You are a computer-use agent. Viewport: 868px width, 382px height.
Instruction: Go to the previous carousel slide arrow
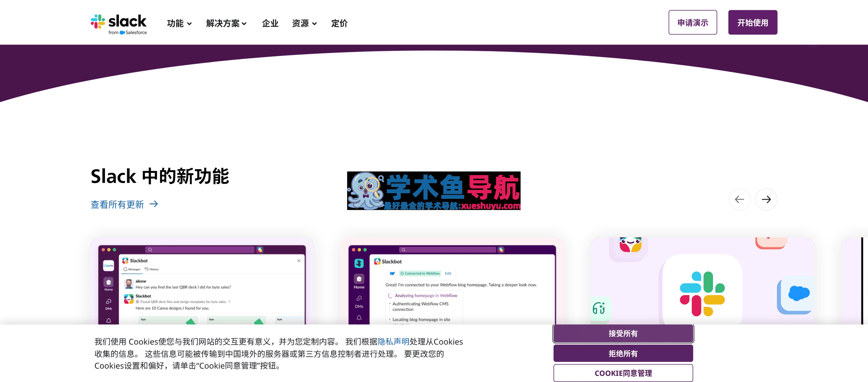pyautogui.click(x=739, y=199)
